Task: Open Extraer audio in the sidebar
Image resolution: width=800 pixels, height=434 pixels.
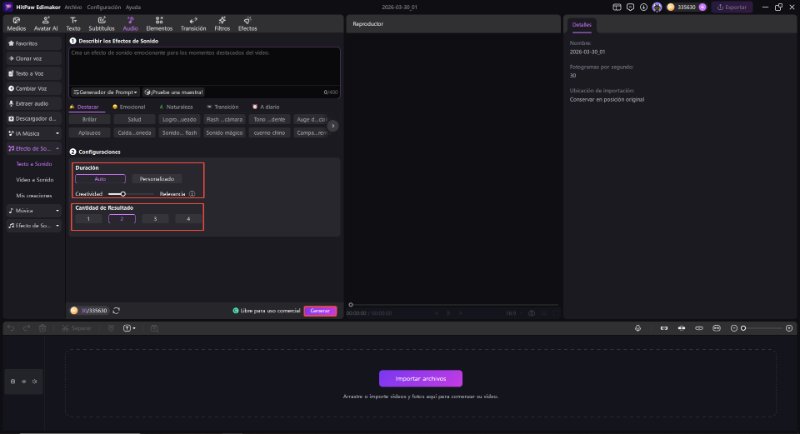Action: (x=33, y=104)
